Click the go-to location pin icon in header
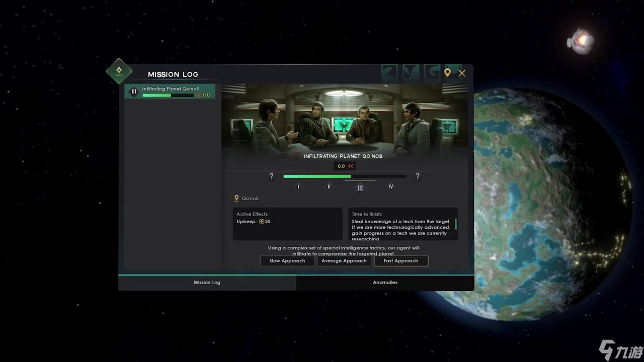 click(447, 73)
